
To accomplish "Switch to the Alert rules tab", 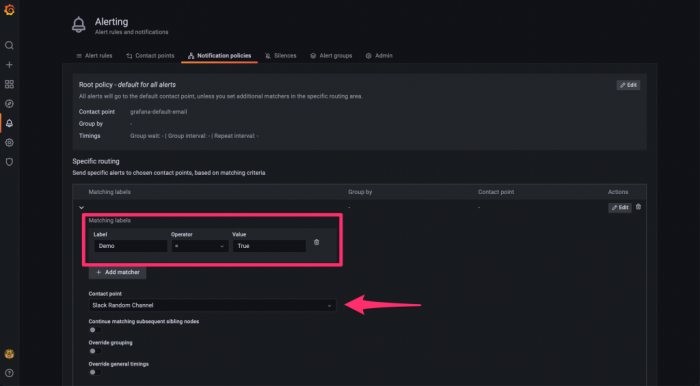I will (x=94, y=56).
